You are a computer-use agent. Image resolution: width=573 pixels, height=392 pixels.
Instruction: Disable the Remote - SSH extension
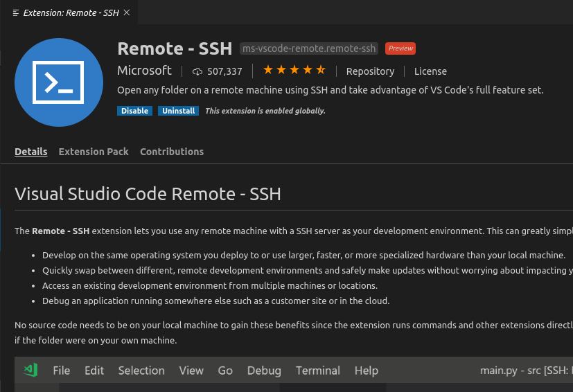point(134,111)
